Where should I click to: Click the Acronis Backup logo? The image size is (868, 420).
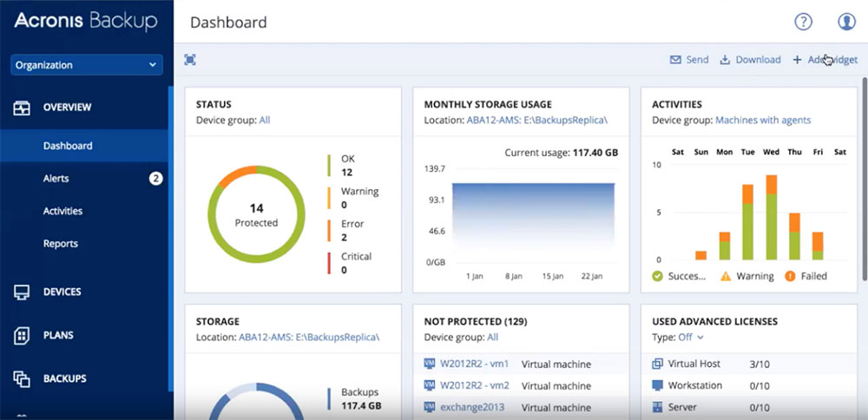click(x=86, y=21)
